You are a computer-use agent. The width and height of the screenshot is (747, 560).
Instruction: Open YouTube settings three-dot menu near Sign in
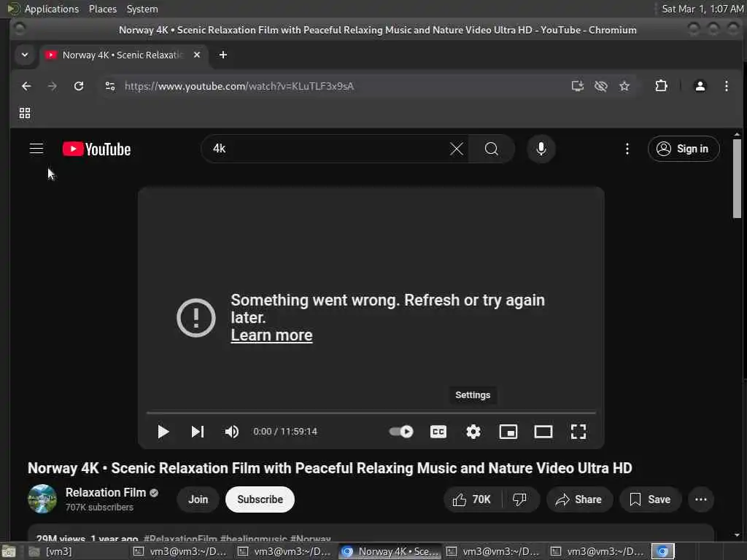[x=627, y=149]
